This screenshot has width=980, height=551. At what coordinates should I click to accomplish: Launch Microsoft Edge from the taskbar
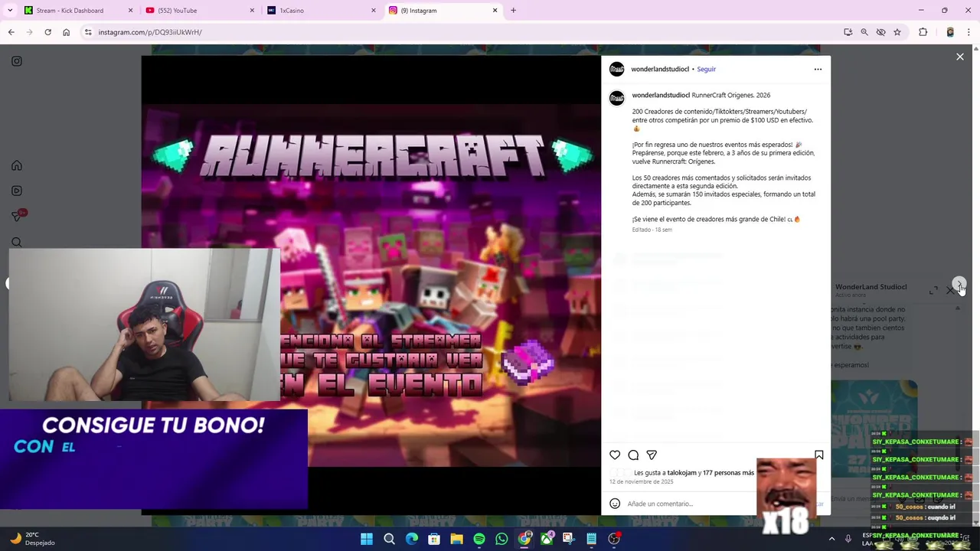[412, 539]
